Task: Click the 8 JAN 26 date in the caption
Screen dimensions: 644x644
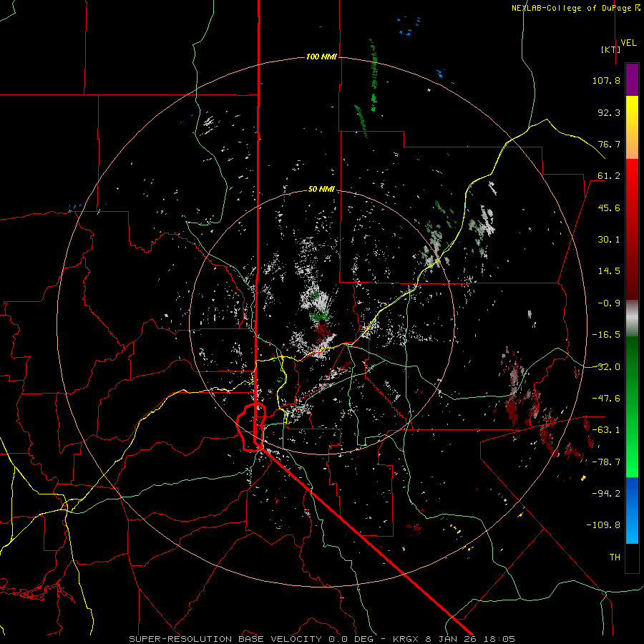Action: (x=451, y=639)
